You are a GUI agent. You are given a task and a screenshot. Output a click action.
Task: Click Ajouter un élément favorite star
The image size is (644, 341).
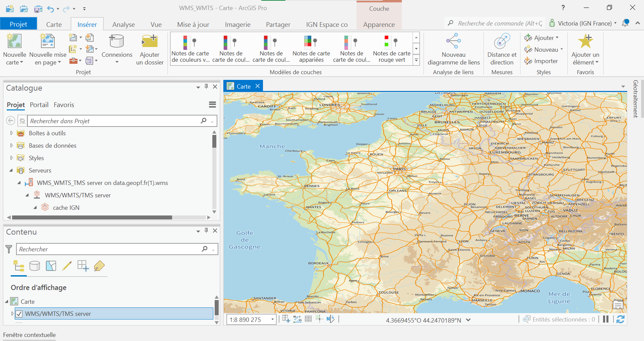click(585, 41)
